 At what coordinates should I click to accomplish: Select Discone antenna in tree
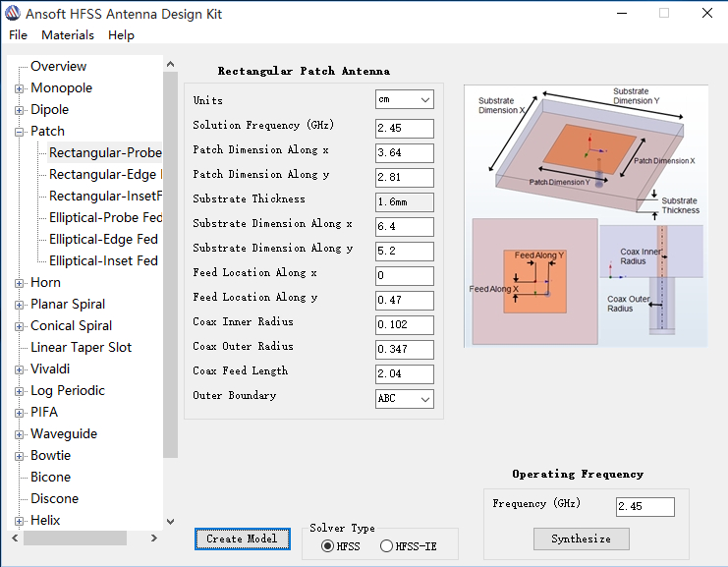pyautogui.click(x=54, y=499)
